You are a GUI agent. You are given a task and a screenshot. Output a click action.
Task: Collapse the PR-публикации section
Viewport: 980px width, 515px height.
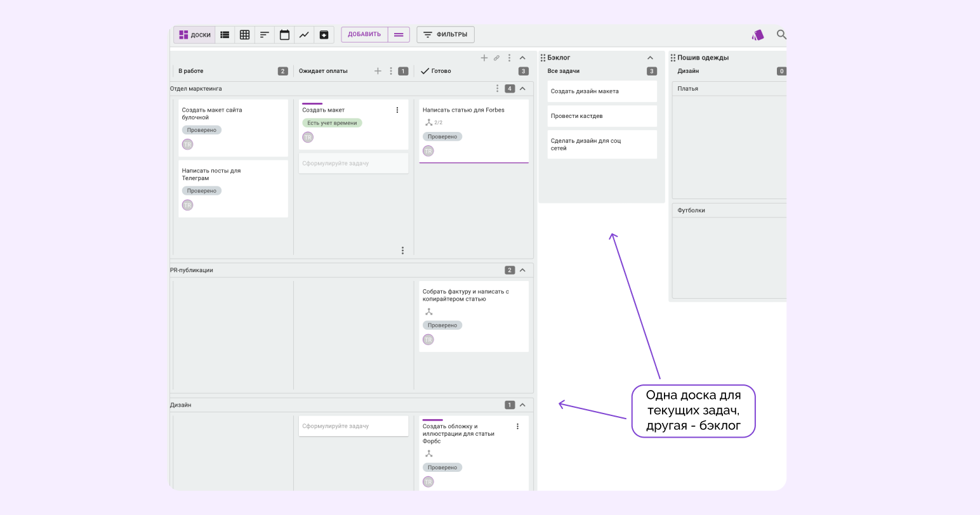[522, 270]
